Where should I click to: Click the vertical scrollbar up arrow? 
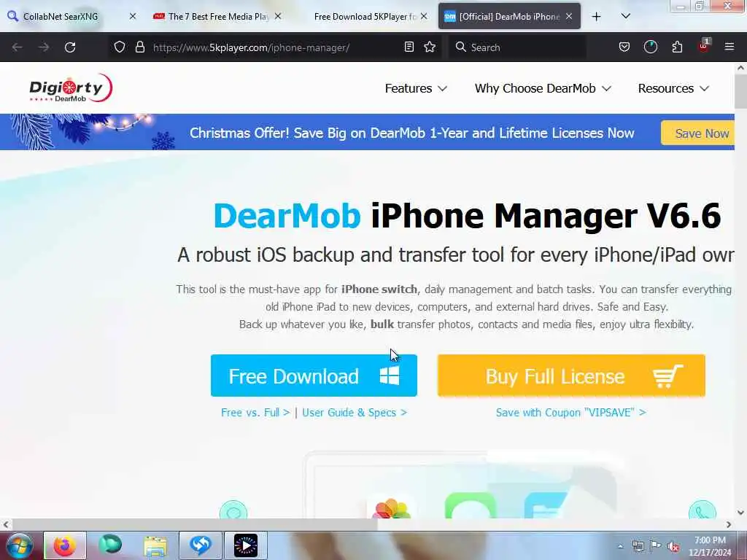coord(741,68)
